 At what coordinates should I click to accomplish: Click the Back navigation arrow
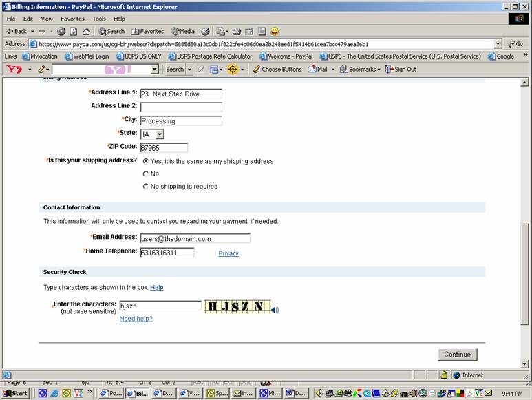pyautogui.click(x=17, y=31)
